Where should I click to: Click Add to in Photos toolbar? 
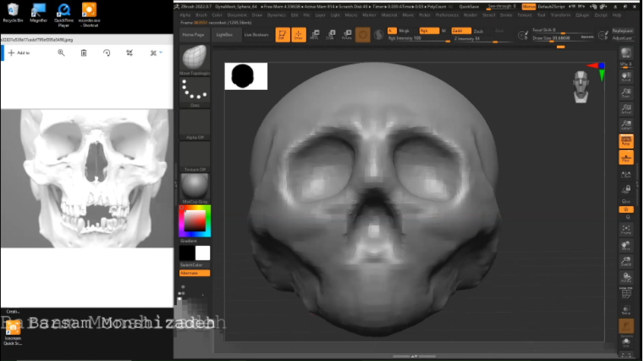click(x=19, y=53)
